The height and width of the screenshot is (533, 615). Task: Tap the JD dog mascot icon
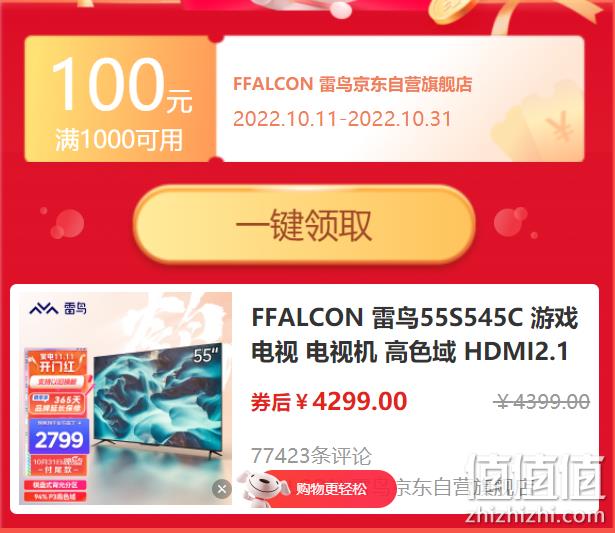point(262,488)
